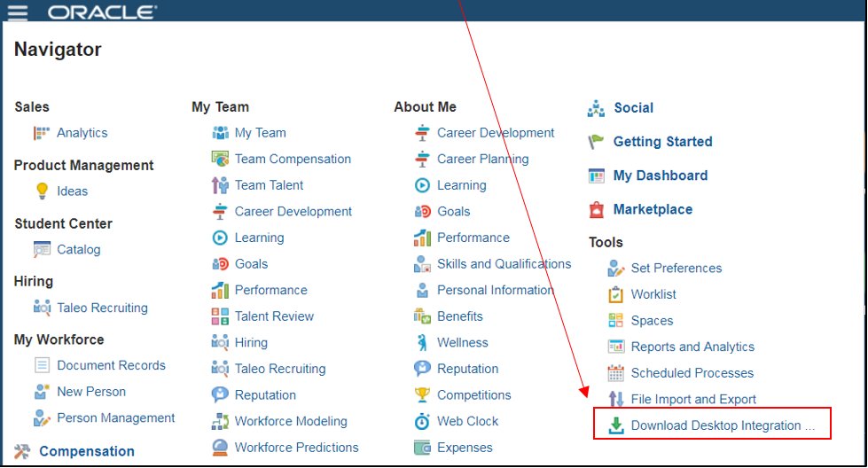Click the Marketplace bag icon
Image resolution: width=868 pixels, height=468 pixels.
click(596, 210)
